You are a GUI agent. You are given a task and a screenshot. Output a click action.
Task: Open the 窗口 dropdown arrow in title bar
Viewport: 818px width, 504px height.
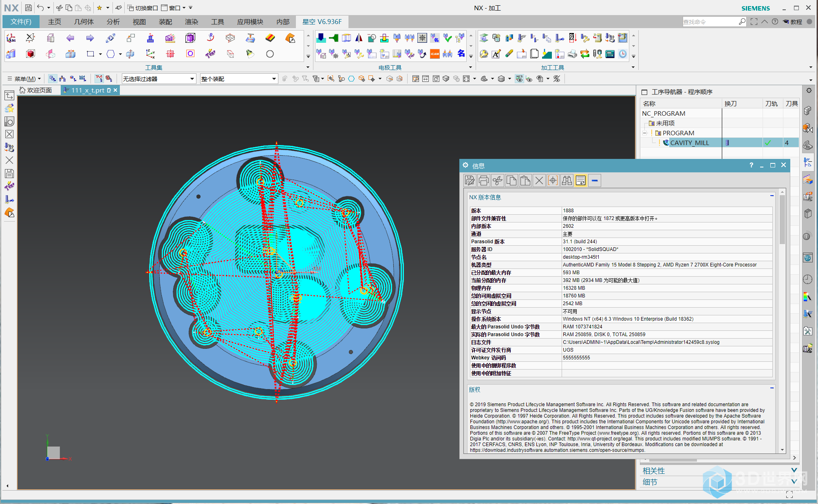pyautogui.click(x=184, y=8)
